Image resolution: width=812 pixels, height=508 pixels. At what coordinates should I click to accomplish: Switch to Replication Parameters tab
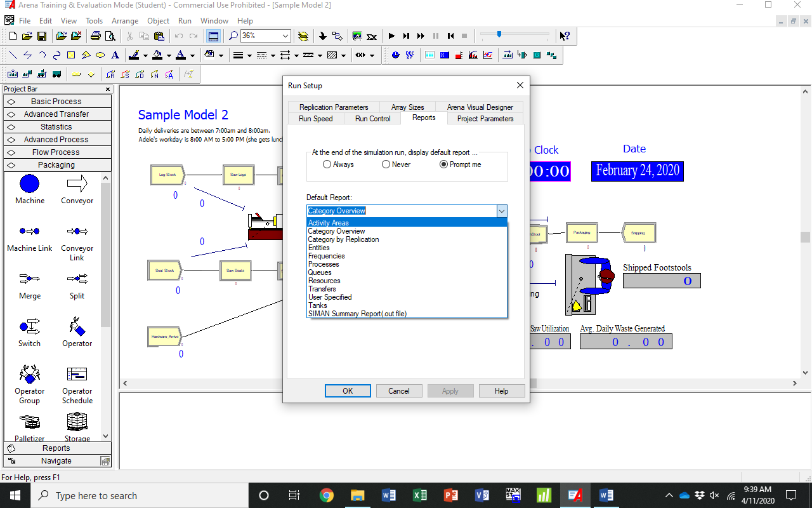(x=334, y=107)
